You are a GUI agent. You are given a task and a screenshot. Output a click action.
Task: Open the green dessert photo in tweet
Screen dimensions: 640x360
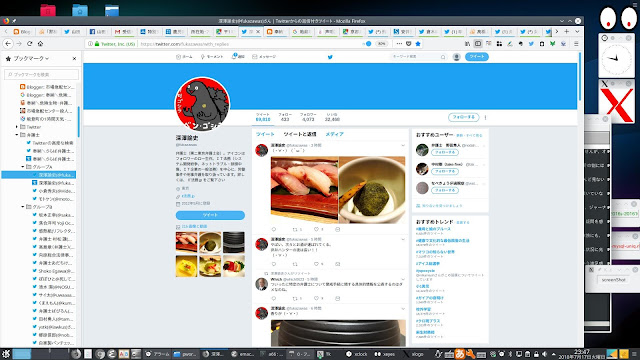(372, 190)
